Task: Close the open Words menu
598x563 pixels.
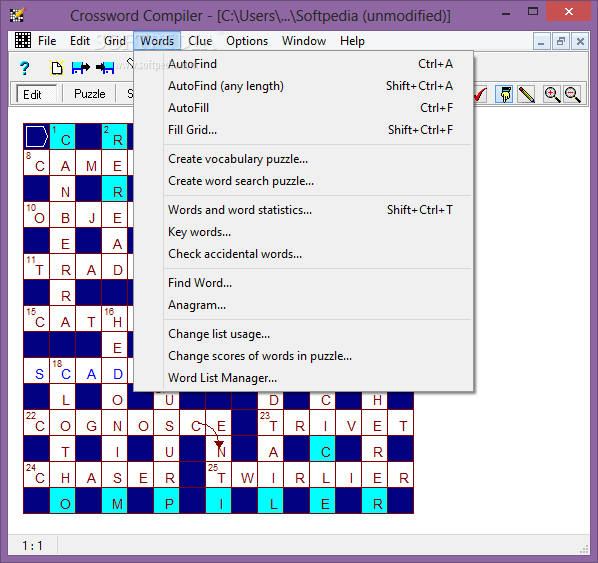Action: pyautogui.click(x=157, y=41)
